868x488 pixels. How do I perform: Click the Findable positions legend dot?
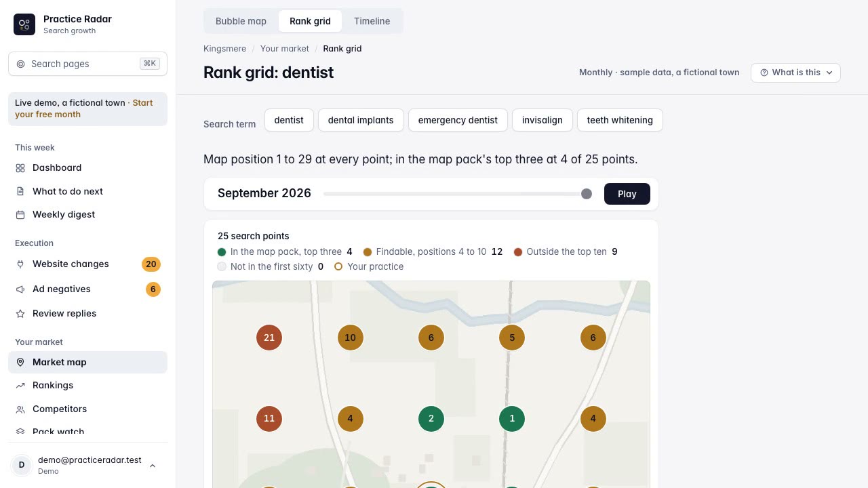[368, 252]
